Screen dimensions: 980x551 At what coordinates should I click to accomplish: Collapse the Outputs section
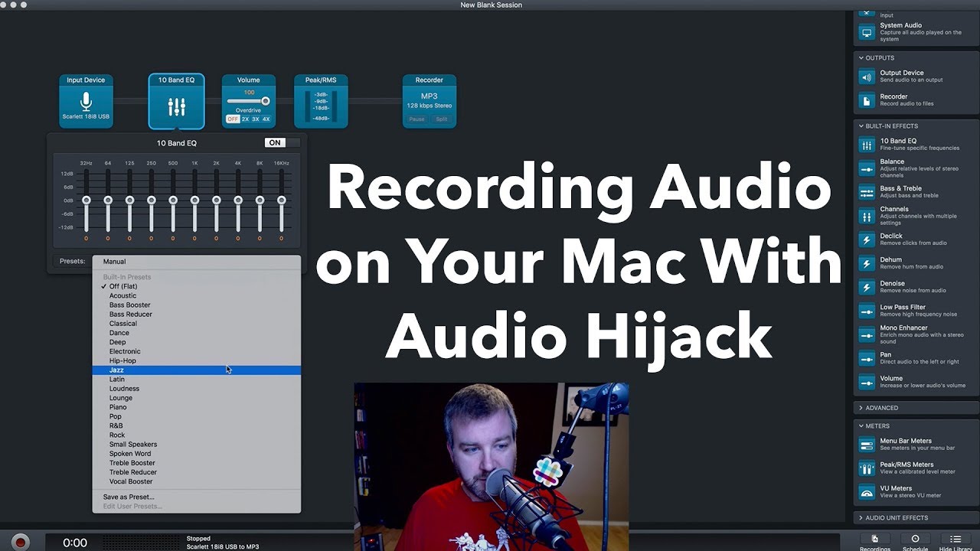(x=861, y=58)
